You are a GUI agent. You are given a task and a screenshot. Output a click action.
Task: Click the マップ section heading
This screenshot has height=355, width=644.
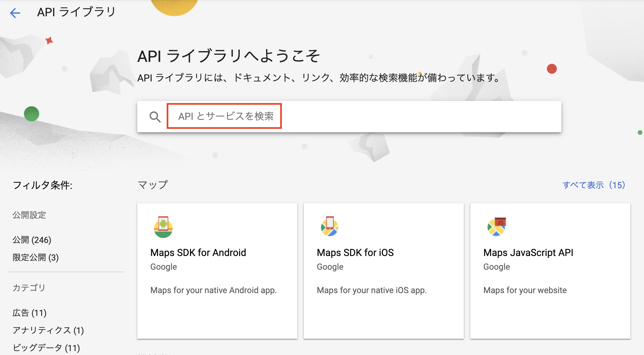click(153, 185)
